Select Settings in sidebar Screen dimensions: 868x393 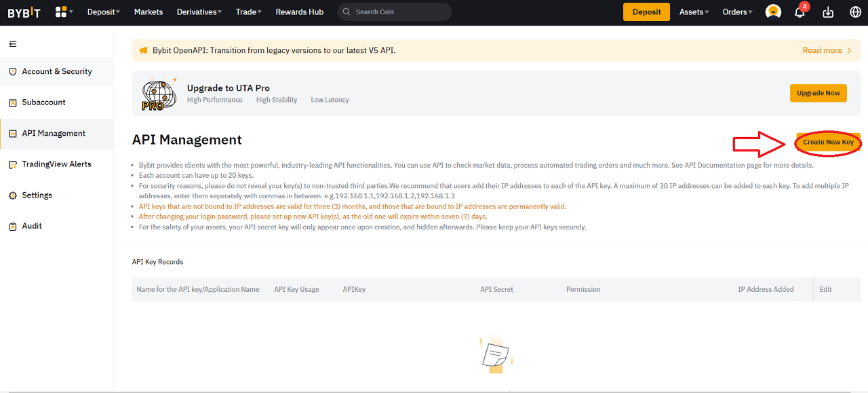coord(56,195)
